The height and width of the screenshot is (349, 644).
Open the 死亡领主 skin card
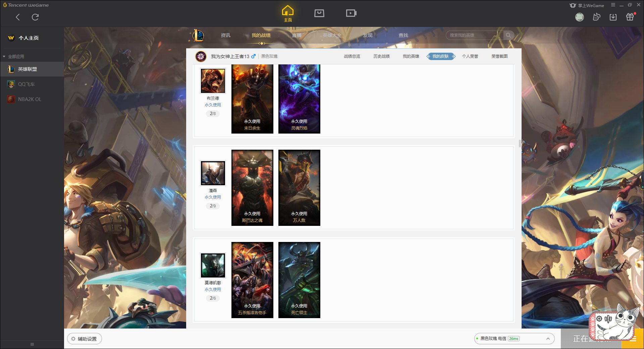click(299, 280)
